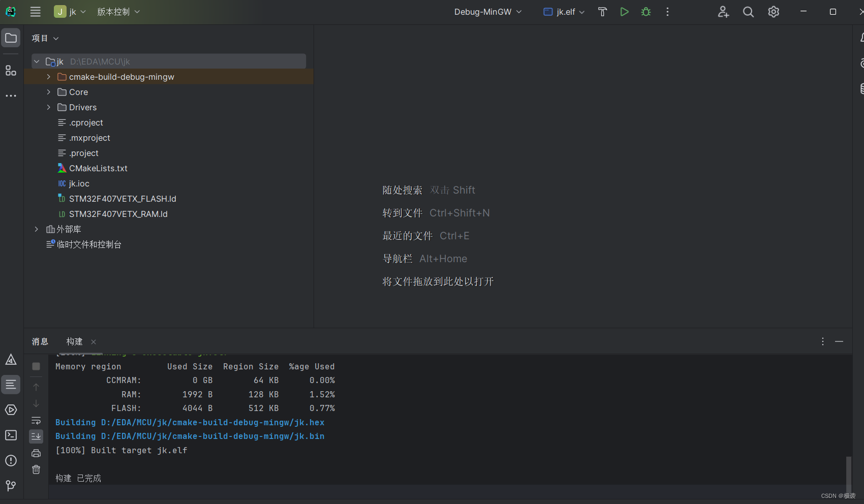
Task: Select CMakeLists.txt in the tree
Action: (92, 168)
